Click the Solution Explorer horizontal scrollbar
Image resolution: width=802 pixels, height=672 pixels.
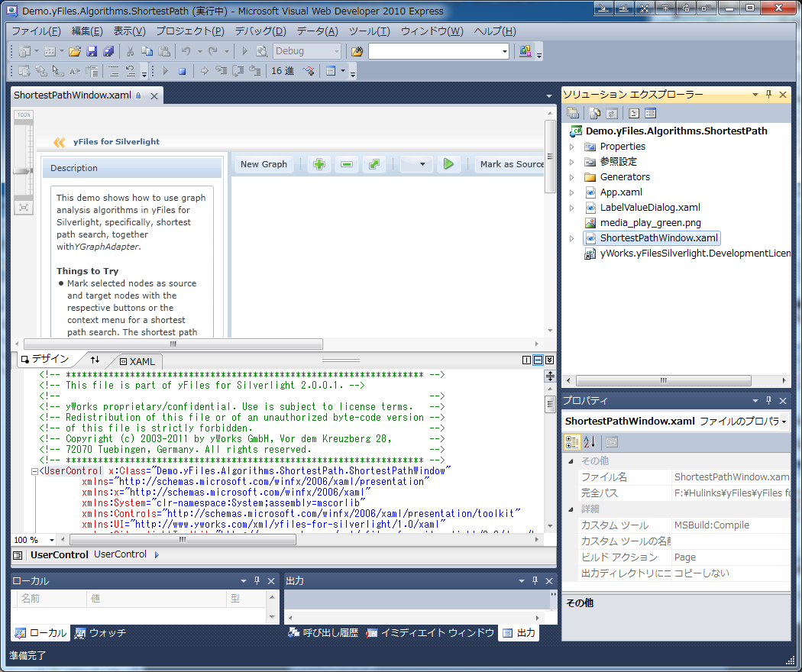coord(664,380)
